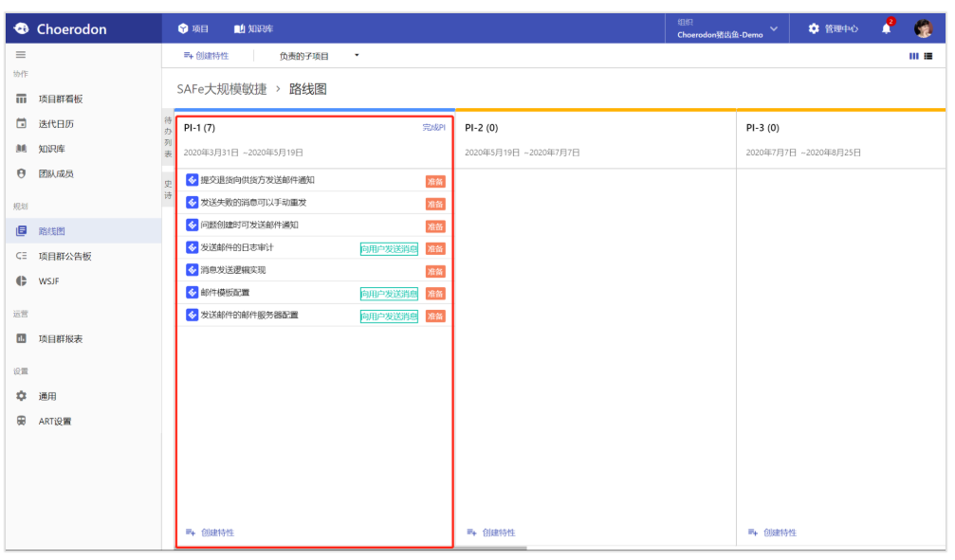The height and width of the screenshot is (560, 955).
Task: Open 管理中心 gear settings
Action: coord(833,28)
